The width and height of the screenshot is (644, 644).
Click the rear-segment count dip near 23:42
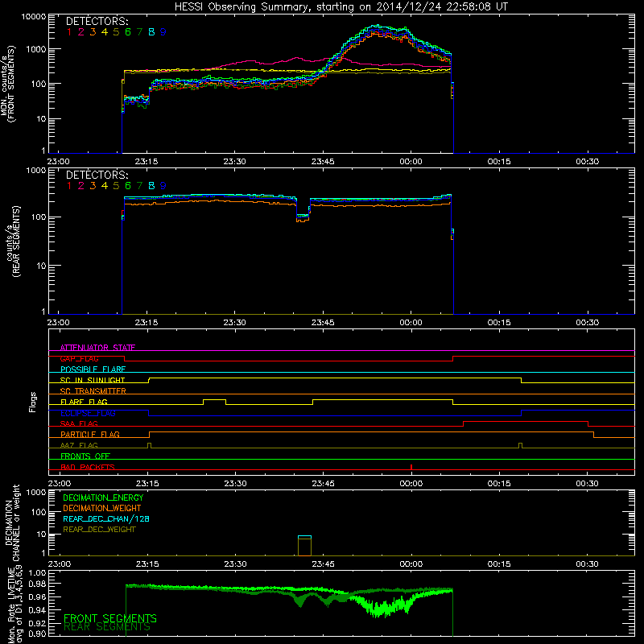pyautogui.click(x=303, y=216)
